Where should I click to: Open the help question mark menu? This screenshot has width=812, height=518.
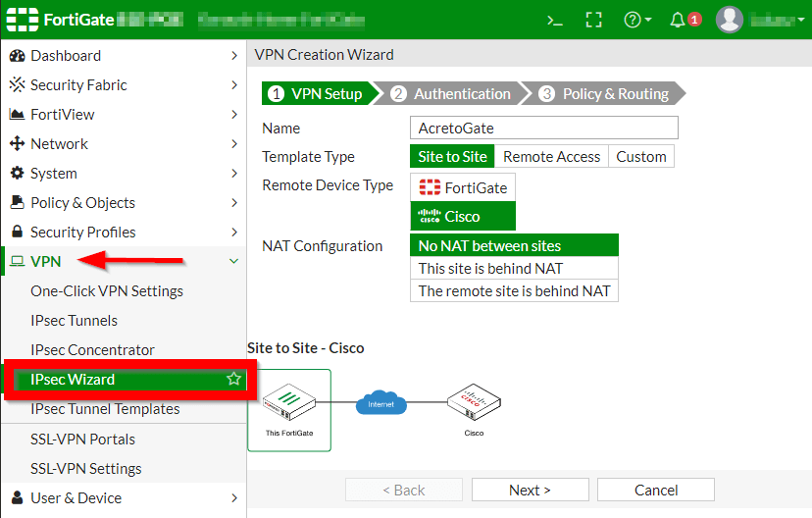click(637, 21)
